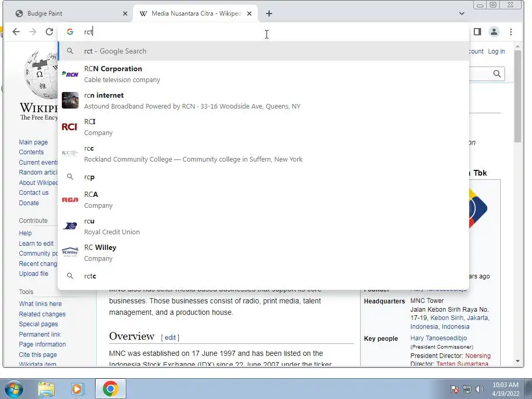Open the Contents sidebar link
532x399 pixels.
[x=31, y=152]
